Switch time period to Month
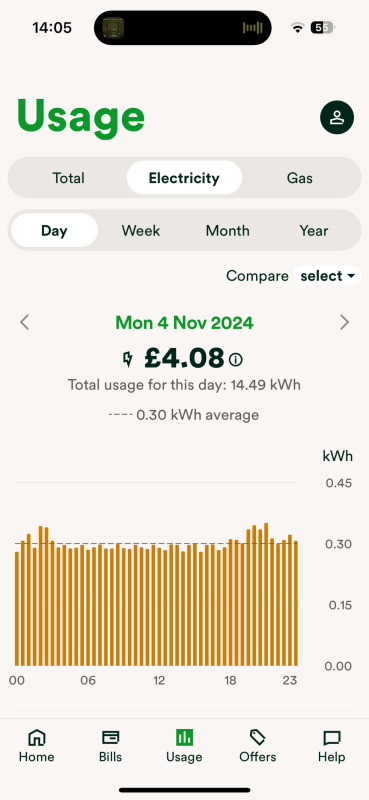The height and width of the screenshot is (800, 369). click(x=228, y=231)
